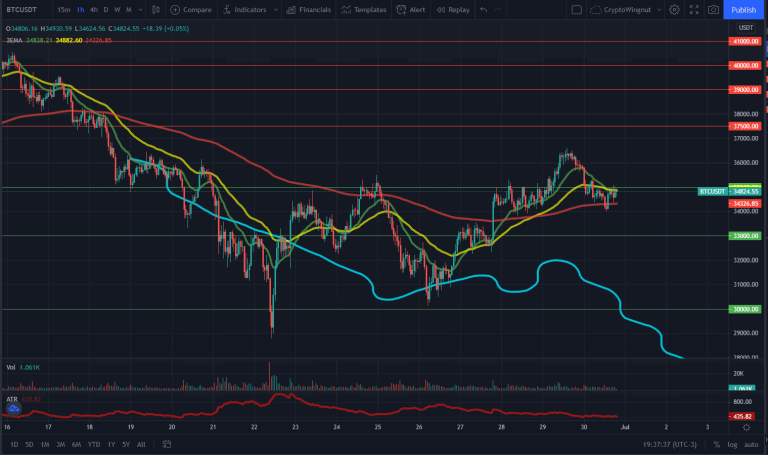Click the 33000.00 green price line label
Screen dimensions: 768x455
(x=745, y=236)
